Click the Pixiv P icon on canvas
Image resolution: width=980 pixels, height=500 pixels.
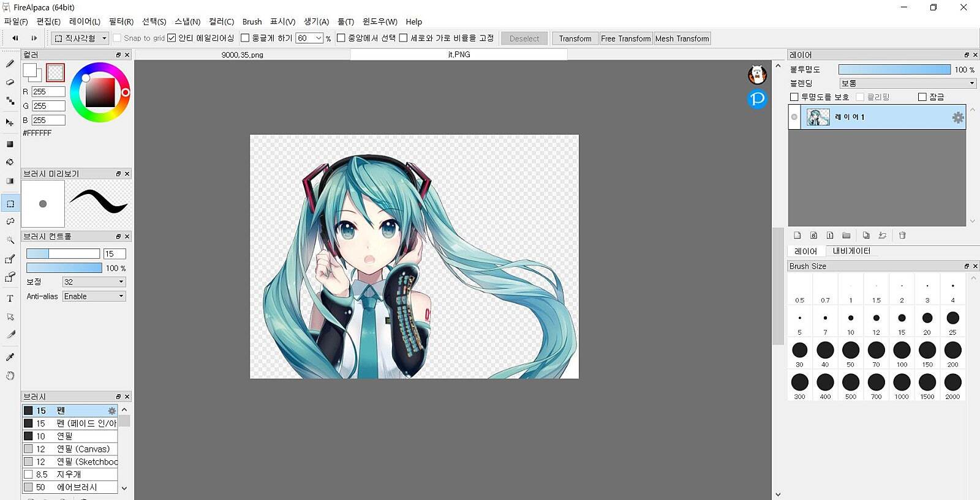[x=758, y=99]
